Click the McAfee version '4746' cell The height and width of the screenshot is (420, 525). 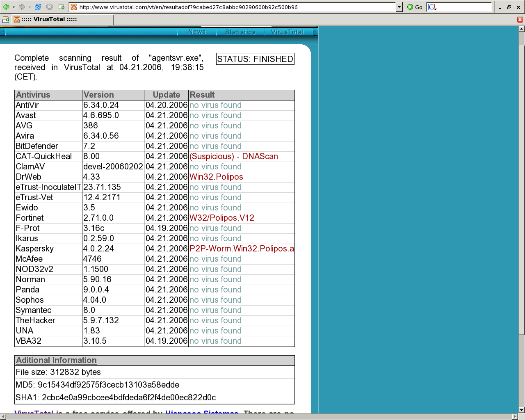(113, 259)
